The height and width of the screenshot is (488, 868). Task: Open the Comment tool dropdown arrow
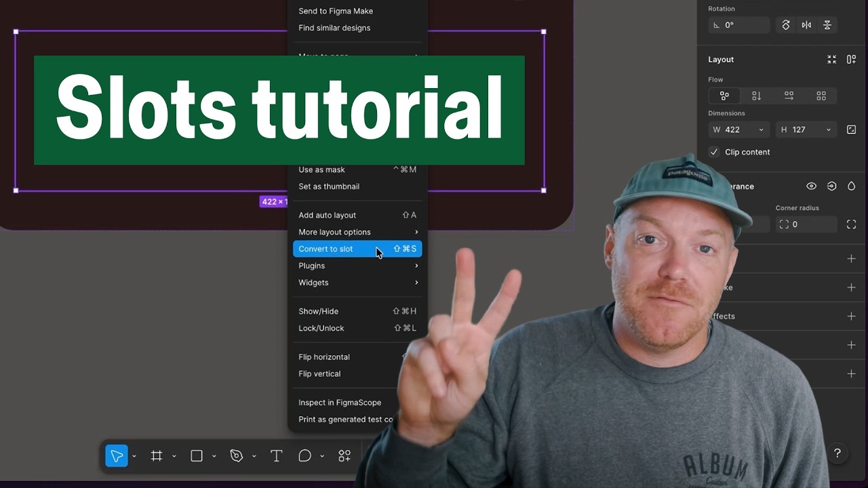pos(322,456)
